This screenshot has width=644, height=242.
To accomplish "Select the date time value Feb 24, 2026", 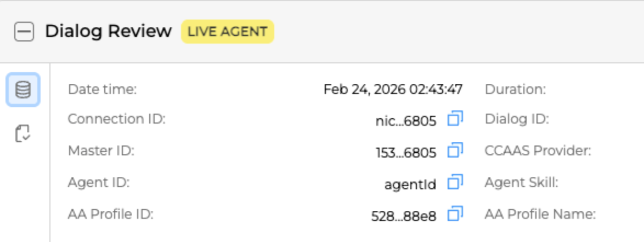I will point(393,89).
